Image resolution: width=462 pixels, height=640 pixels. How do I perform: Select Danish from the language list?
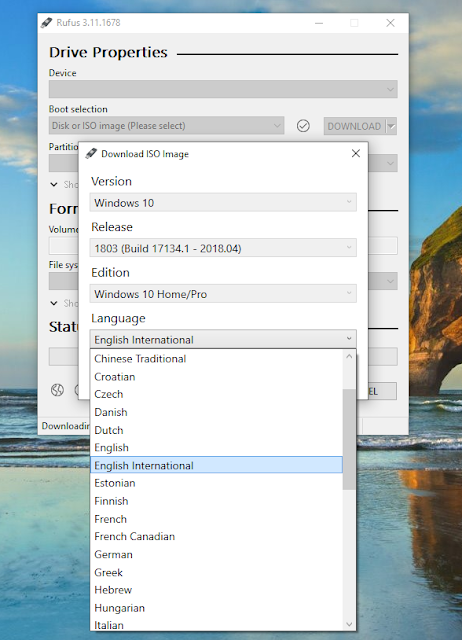click(216, 412)
